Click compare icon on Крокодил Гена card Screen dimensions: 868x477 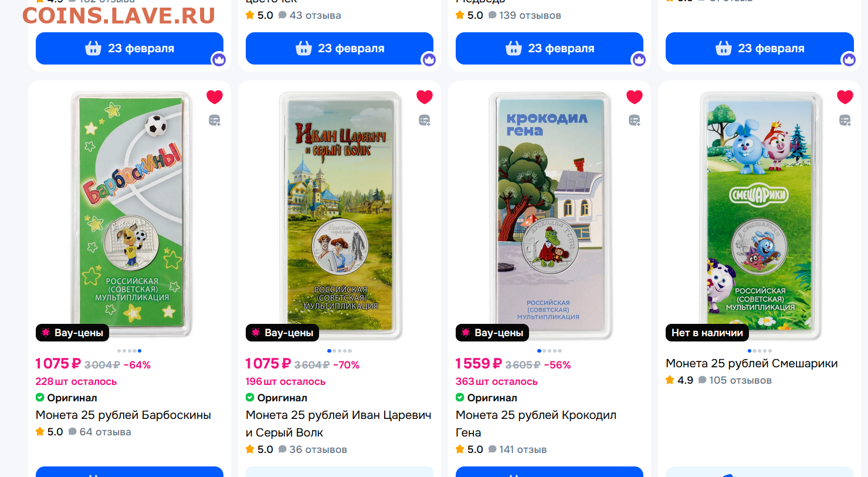coord(635,120)
